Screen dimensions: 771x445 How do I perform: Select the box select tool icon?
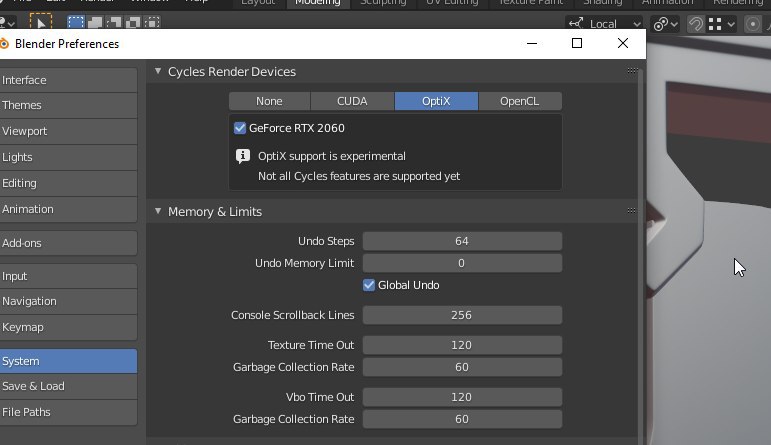tap(40, 22)
